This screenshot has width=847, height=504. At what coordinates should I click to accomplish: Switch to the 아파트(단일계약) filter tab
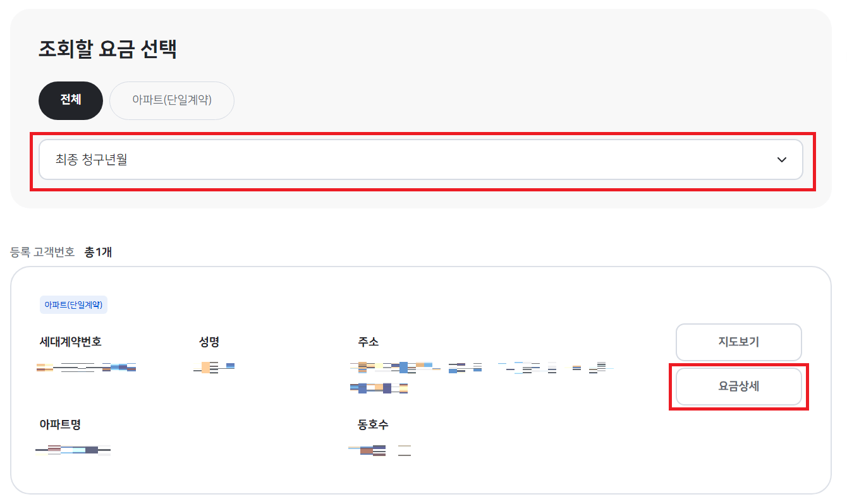pos(171,100)
